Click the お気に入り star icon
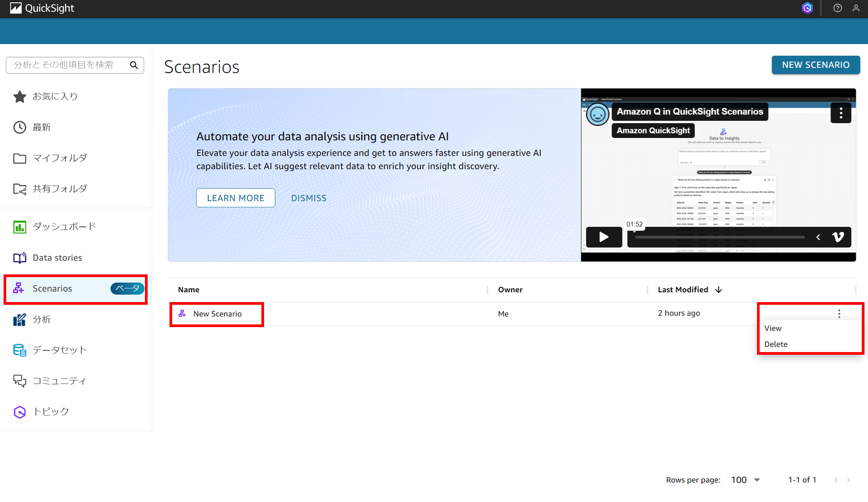 click(x=20, y=96)
